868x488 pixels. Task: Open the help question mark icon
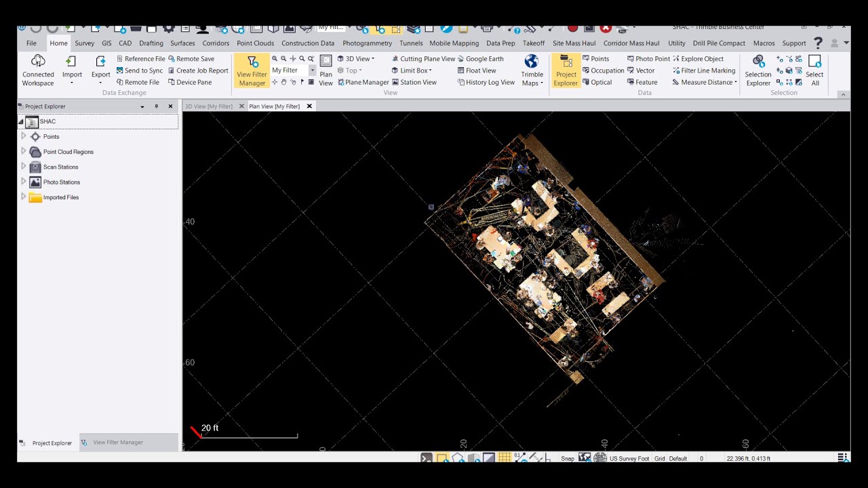coord(818,43)
